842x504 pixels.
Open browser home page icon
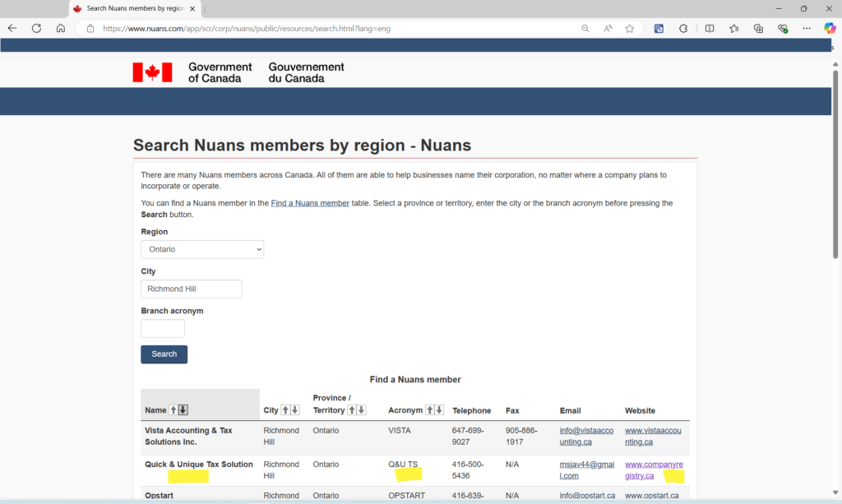(x=61, y=29)
